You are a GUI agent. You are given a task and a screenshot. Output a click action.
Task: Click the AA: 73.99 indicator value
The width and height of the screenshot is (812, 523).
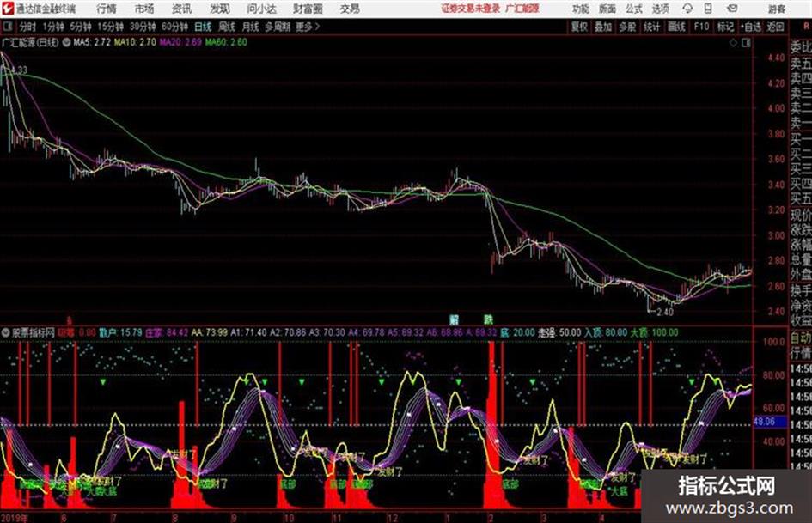point(209,332)
